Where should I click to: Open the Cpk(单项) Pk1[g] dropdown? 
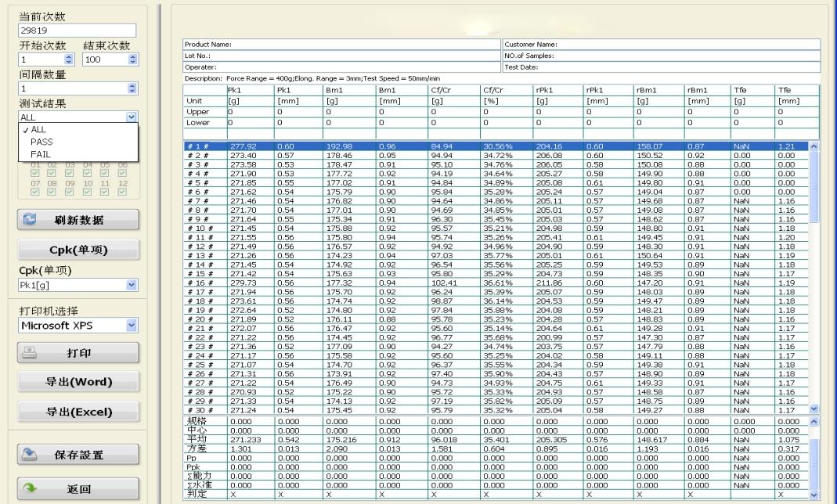132,286
